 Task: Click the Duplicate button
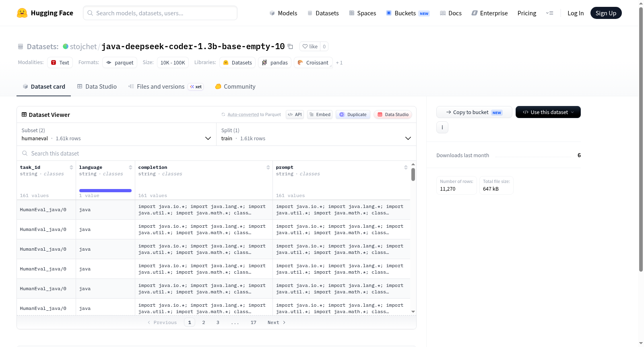(353, 114)
